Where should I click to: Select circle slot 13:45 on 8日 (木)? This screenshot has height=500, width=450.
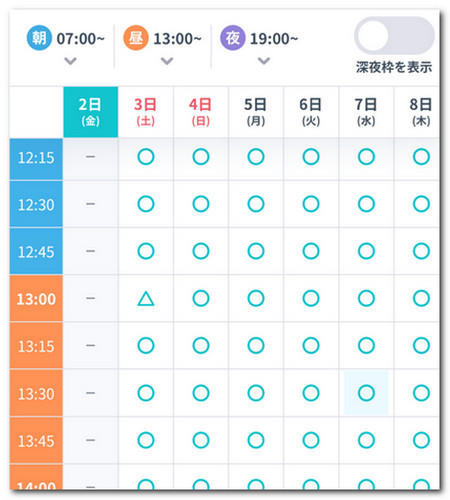421,440
